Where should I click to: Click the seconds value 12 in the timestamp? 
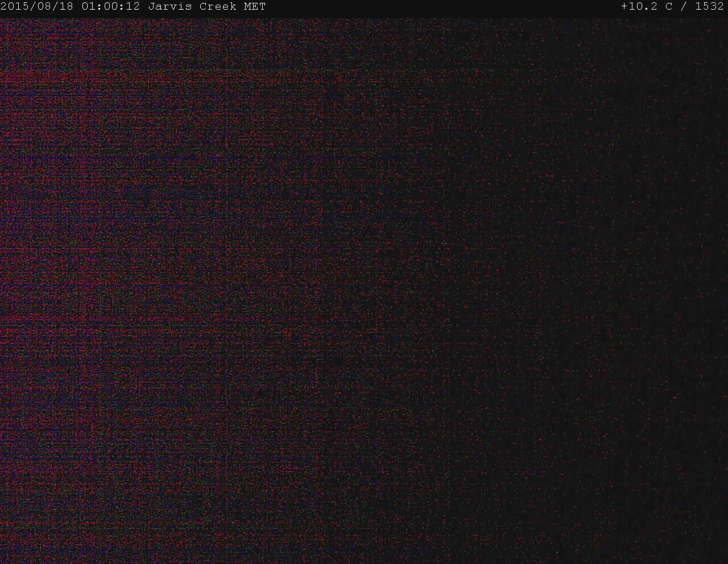point(133,7)
